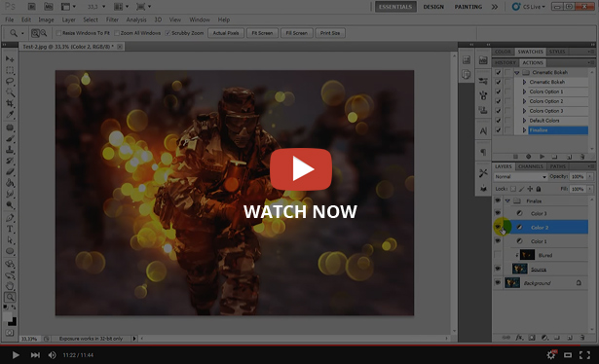Open the Mini Bridge panel icon
This screenshot has width=599, height=364.
483,60
